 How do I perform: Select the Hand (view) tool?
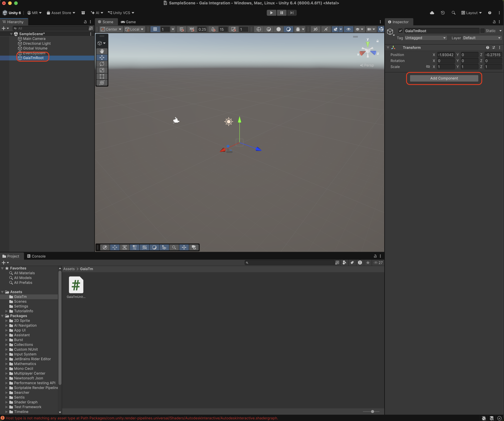102,51
